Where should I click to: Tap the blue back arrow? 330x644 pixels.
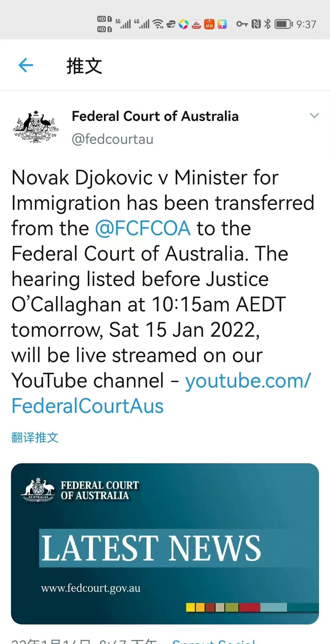click(26, 65)
